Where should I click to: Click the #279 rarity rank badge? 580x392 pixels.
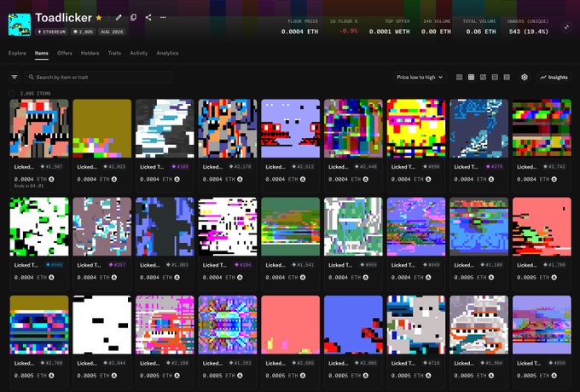coord(494,167)
